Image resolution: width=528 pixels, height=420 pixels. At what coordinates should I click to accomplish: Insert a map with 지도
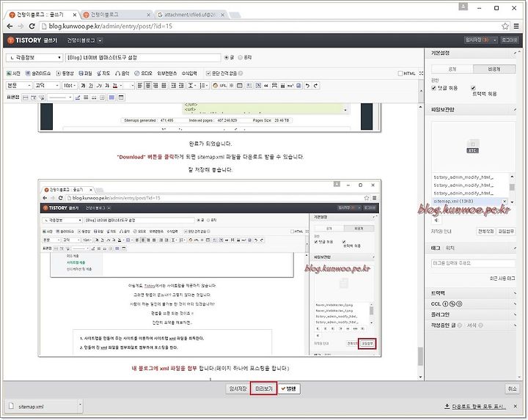point(103,73)
